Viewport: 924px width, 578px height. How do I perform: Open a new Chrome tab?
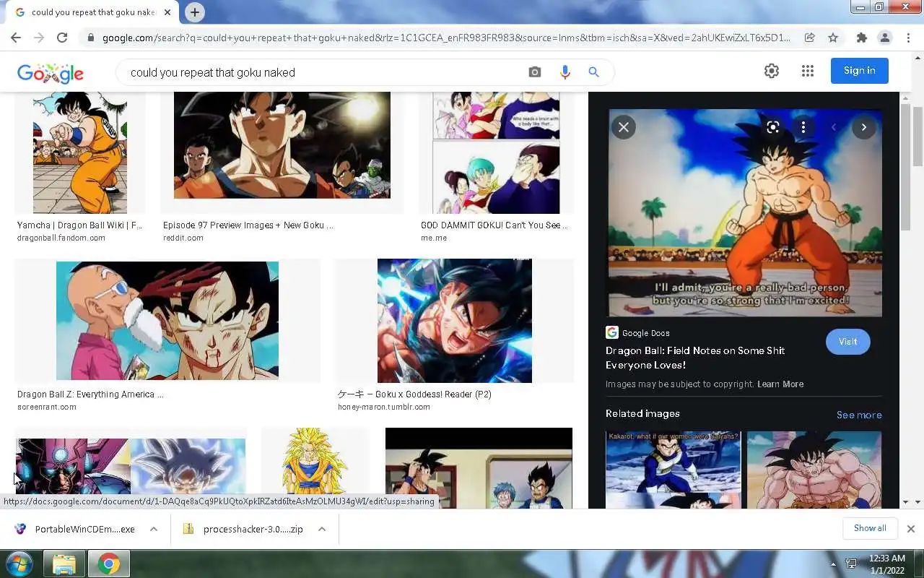(x=194, y=12)
